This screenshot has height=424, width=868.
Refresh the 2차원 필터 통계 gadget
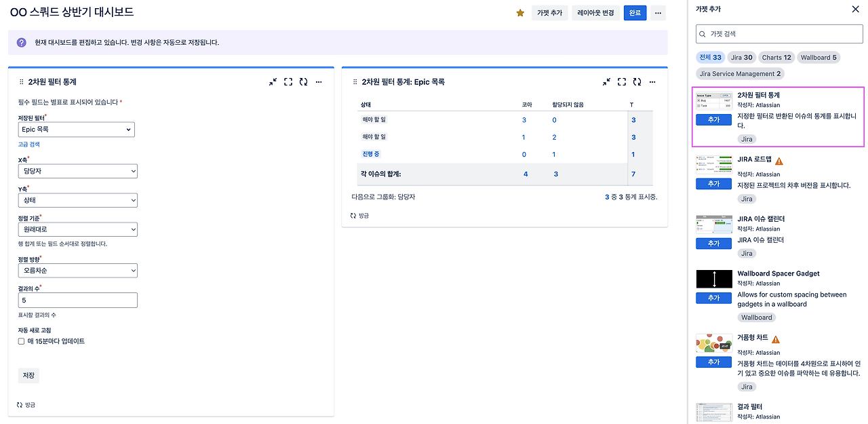(x=304, y=81)
